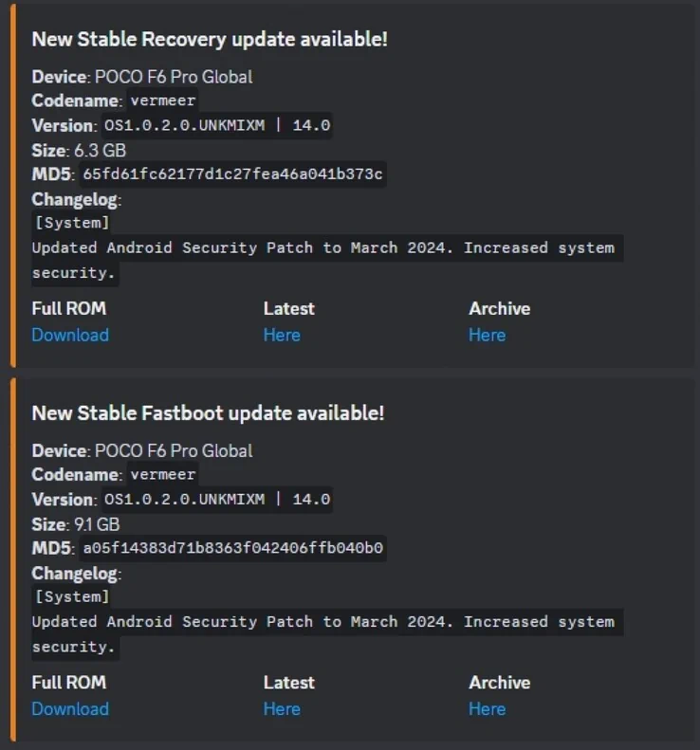Open the Fastboot update Archive Here link
Image resolution: width=700 pixels, height=750 pixels.
pyautogui.click(x=488, y=709)
